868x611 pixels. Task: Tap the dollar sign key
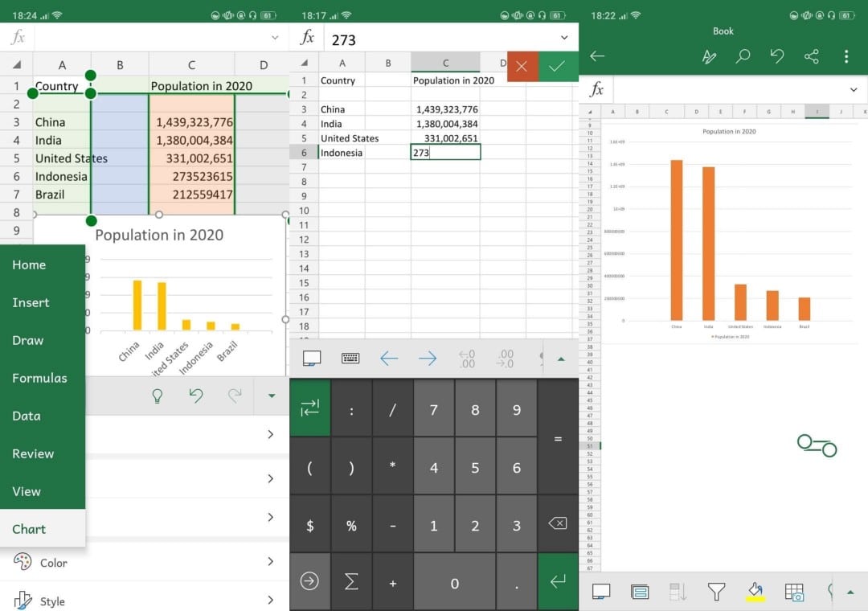point(310,525)
